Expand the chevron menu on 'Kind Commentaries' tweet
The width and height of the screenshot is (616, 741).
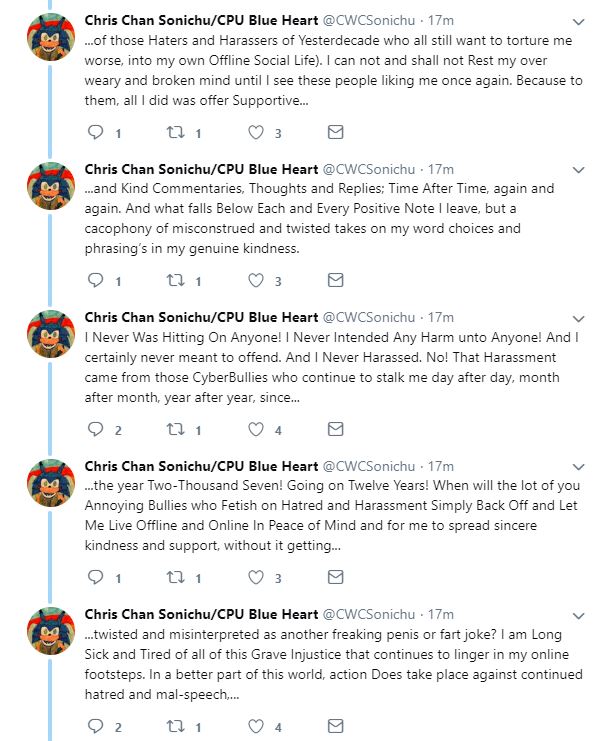pyautogui.click(x=579, y=170)
